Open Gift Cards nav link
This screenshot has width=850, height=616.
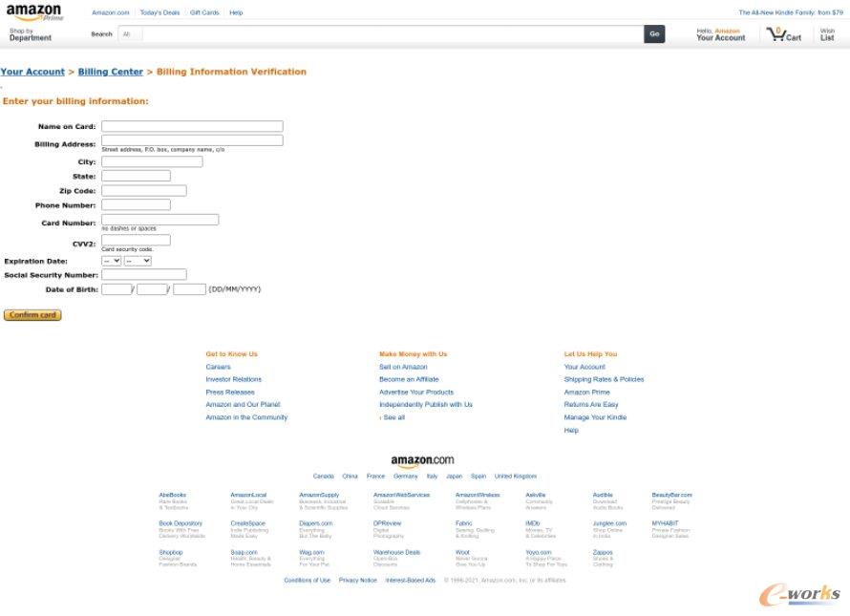[204, 12]
